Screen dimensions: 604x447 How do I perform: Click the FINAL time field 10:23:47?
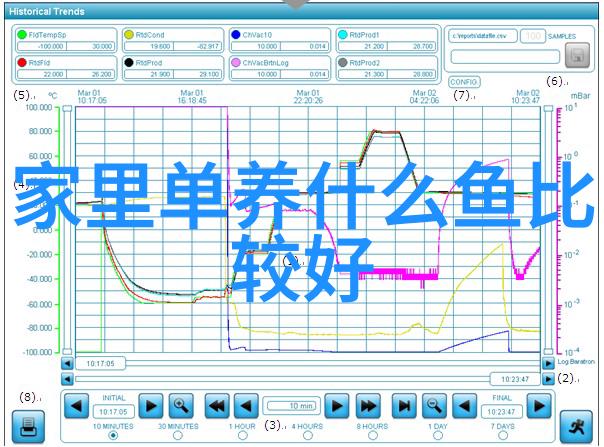point(502,412)
